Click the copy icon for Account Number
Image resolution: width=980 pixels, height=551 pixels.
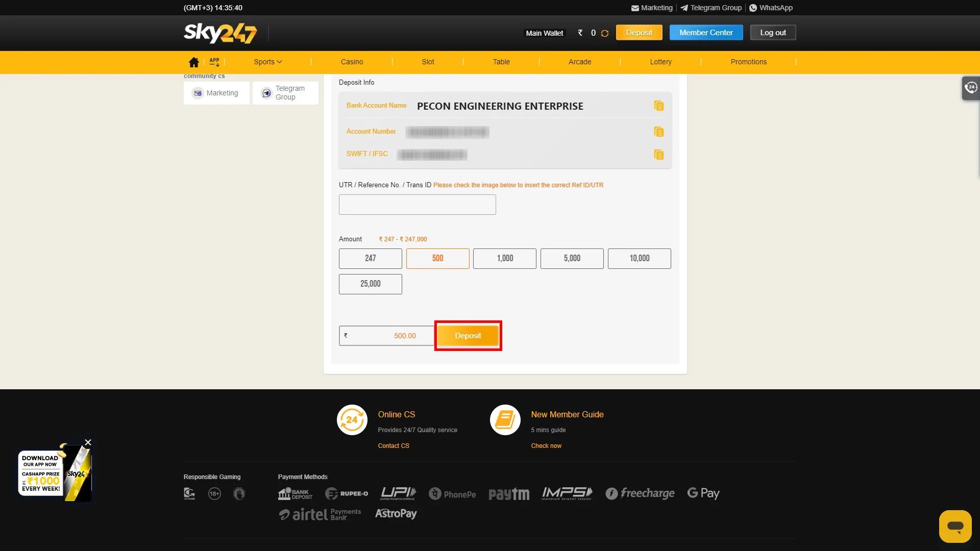(x=658, y=131)
